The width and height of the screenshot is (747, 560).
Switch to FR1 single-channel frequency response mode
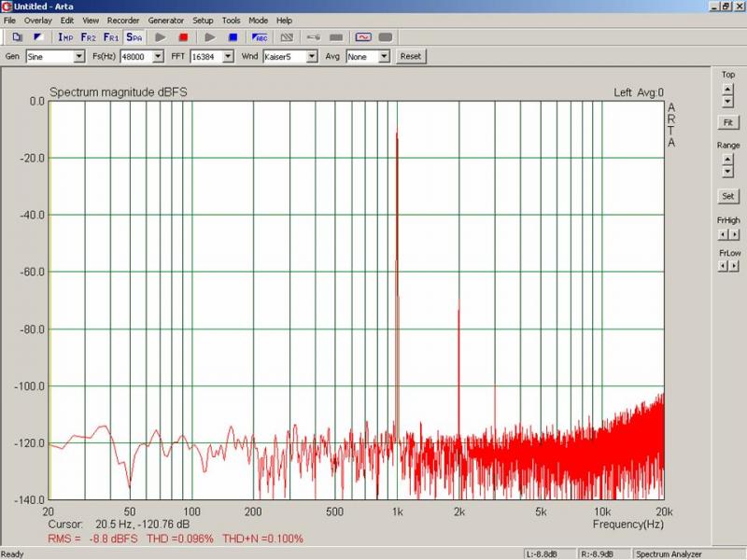pyautogui.click(x=111, y=37)
